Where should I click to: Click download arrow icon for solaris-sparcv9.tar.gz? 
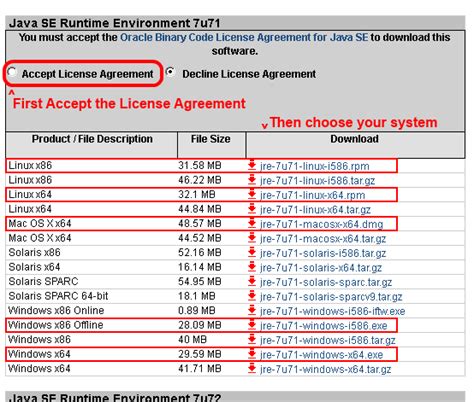click(x=252, y=296)
